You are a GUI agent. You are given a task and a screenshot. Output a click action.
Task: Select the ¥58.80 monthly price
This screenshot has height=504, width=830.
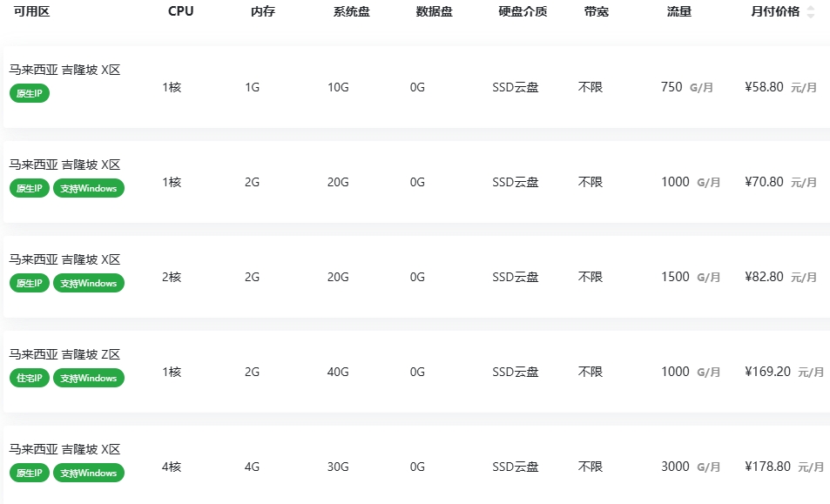(x=765, y=87)
